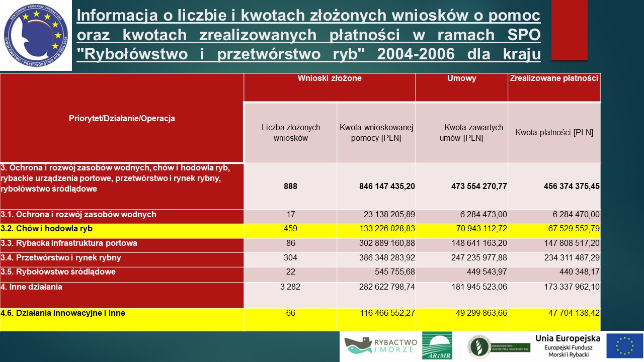This screenshot has height=362, width=644.
Task: Click the 'Liczba złożonych wniosków' subheader
Action: (x=290, y=133)
